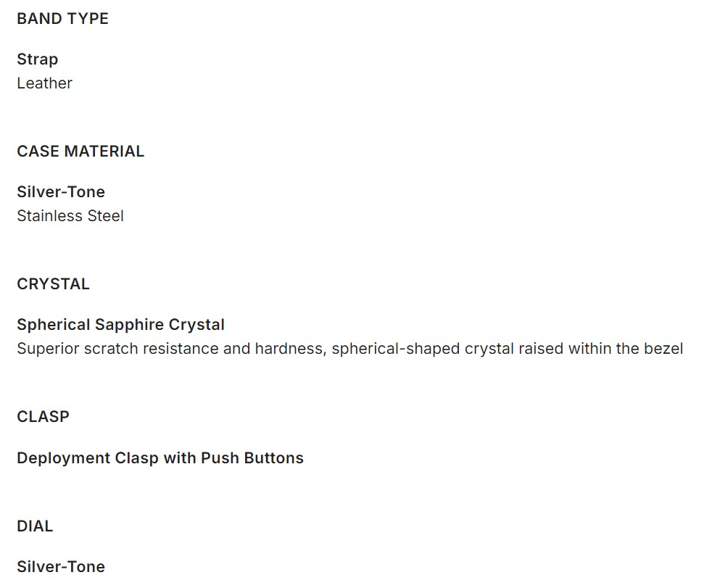Screen dimensions: 725x588
Task: Click the CLASP section heading
Action: pos(43,417)
